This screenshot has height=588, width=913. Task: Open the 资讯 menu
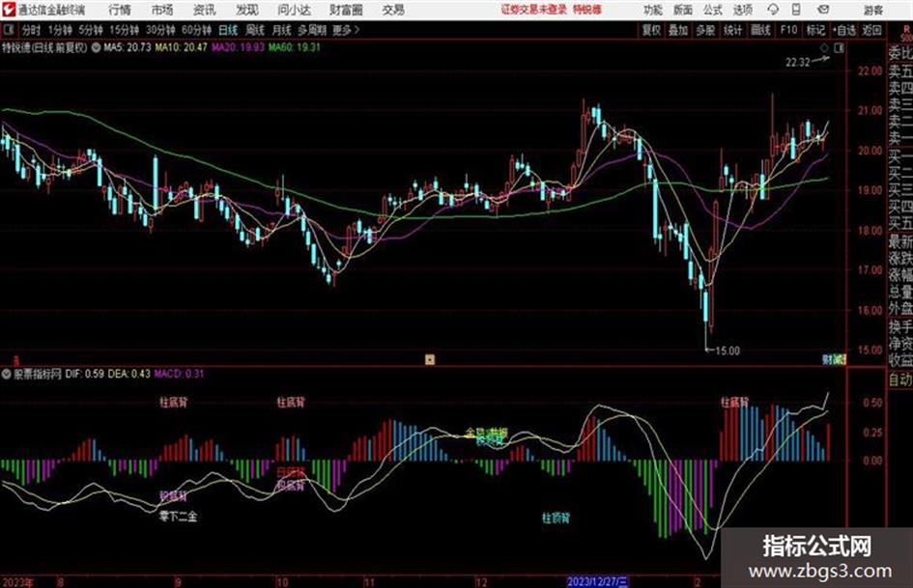pos(205,10)
